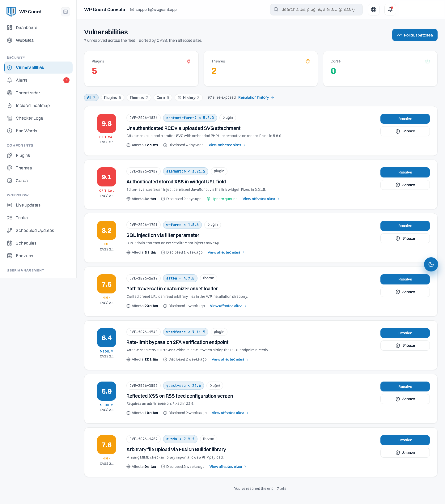The image size is (445, 504).
Task: Click the Checker Logs icon
Action: (x=10, y=118)
